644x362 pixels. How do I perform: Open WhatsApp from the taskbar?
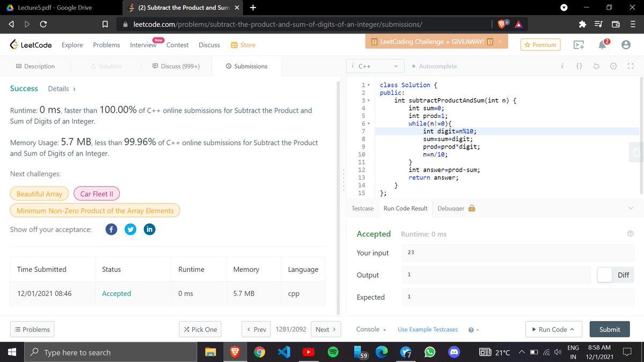pos(430,352)
